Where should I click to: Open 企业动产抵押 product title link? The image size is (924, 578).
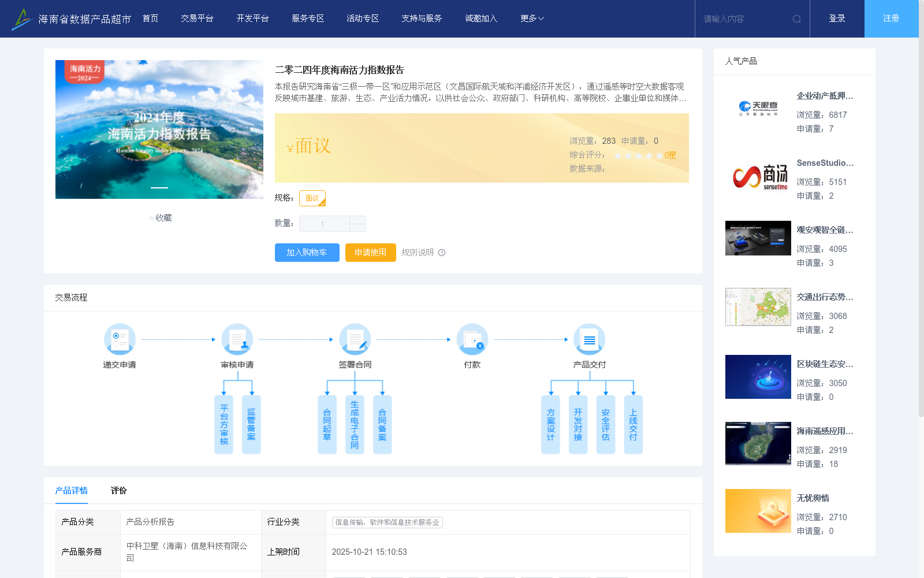click(x=825, y=96)
